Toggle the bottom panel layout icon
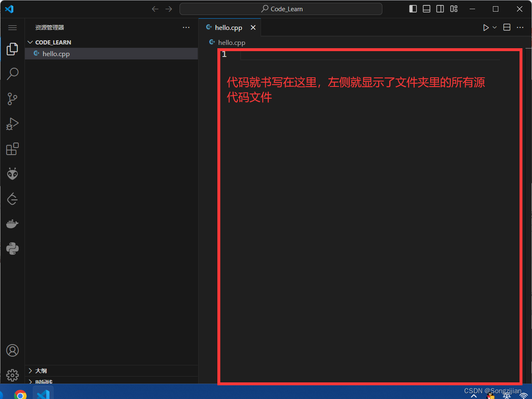 [426, 9]
